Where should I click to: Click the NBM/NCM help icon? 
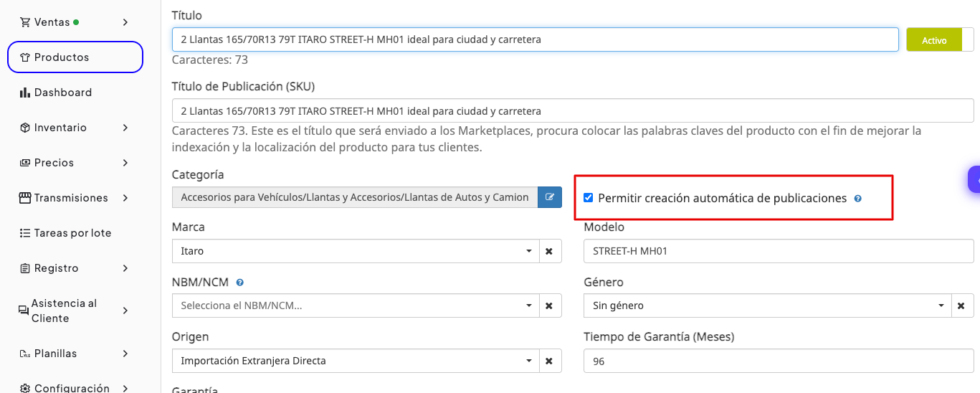pos(240,283)
